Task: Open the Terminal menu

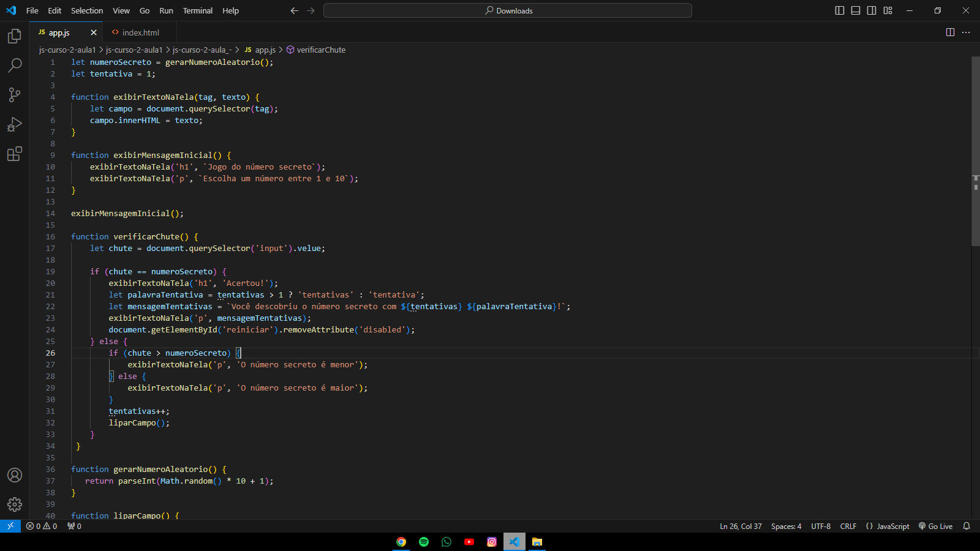Action: (198, 10)
